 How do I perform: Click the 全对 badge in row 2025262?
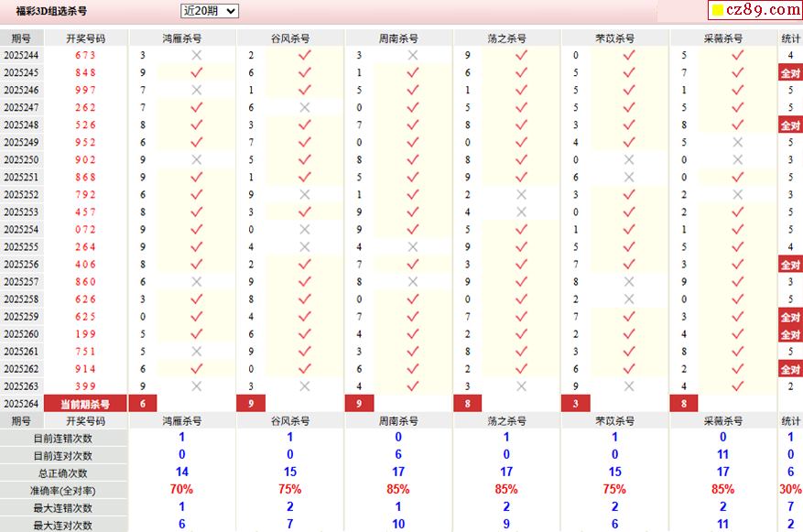790,369
